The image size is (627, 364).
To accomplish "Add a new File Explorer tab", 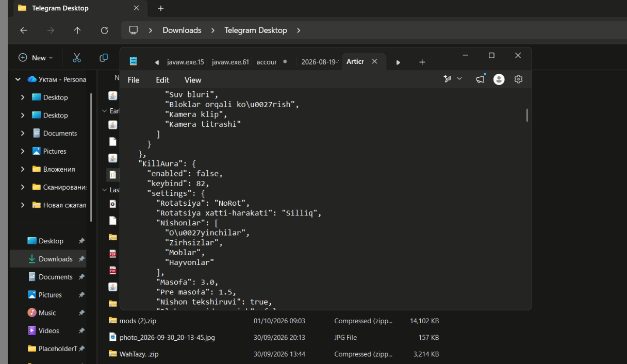I will 161,8.
